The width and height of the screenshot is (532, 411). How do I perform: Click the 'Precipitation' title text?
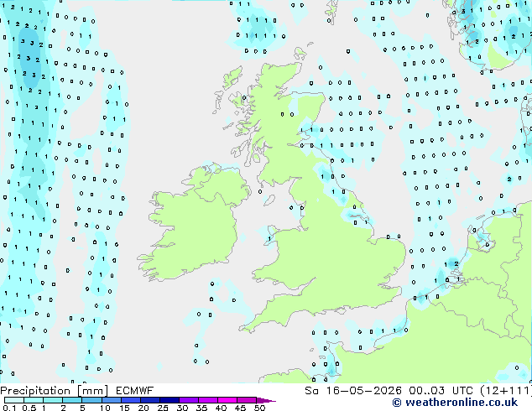click(35, 391)
